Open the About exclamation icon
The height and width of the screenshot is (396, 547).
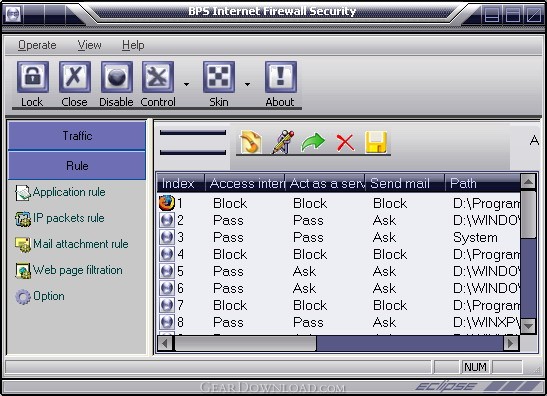pos(281,77)
